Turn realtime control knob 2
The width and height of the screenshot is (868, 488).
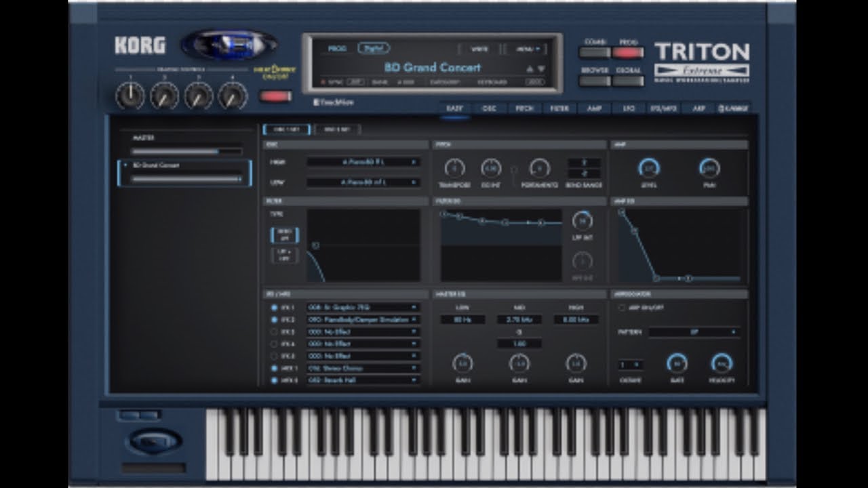tap(164, 96)
